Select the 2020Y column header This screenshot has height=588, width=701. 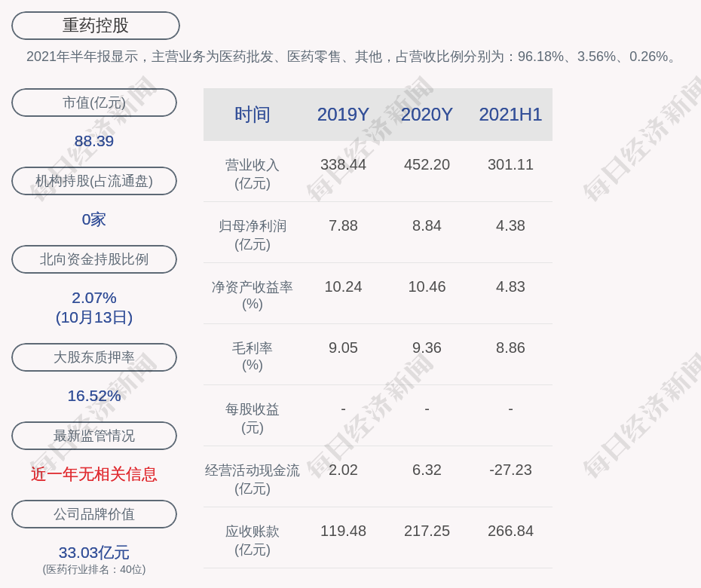pyautogui.click(x=427, y=115)
